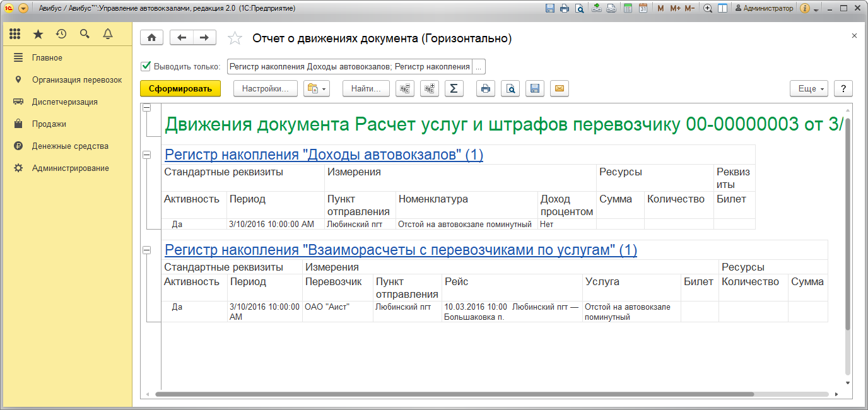This screenshot has height=410, width=868.
Task: Send report by email envelope icon
Action: [559, 89]
